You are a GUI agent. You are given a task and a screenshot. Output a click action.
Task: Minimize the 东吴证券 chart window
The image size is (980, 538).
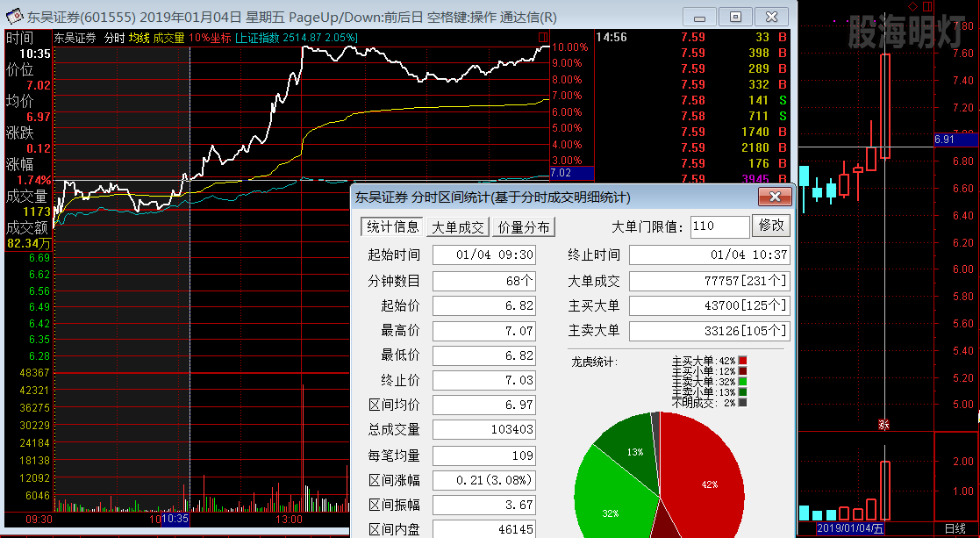(699, 17)
